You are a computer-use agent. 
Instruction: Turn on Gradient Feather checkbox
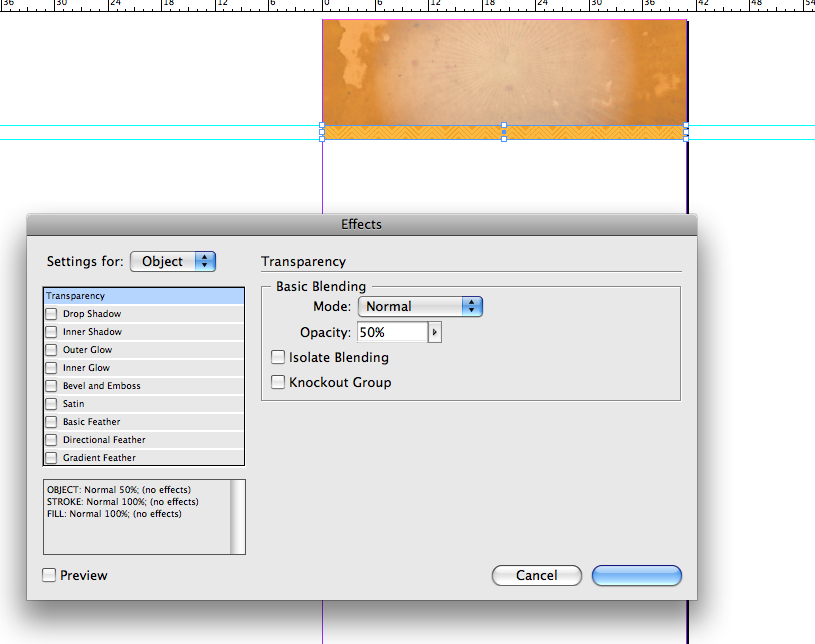click(51, 458)
